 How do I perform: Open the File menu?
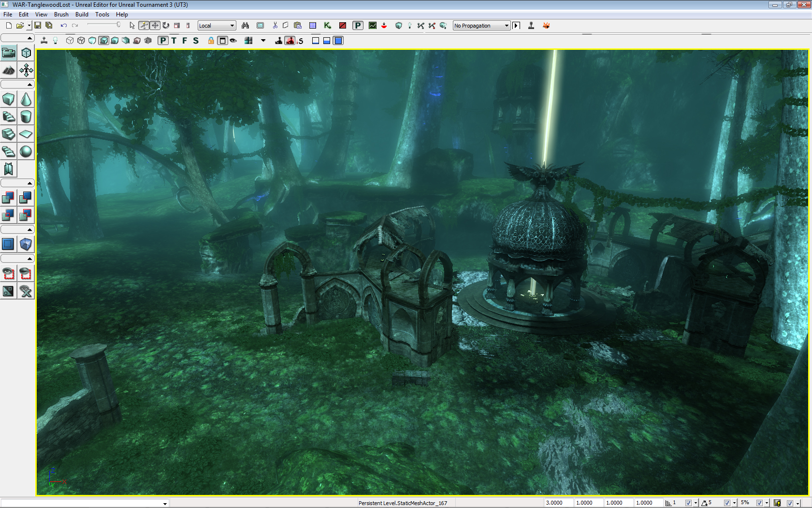click(x=8, y=15)
